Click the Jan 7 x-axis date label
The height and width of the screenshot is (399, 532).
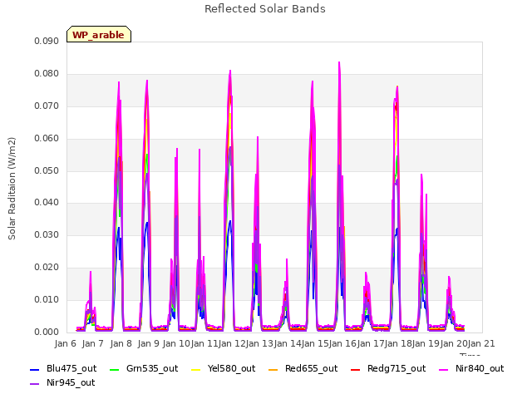click(x=93, y=343)
